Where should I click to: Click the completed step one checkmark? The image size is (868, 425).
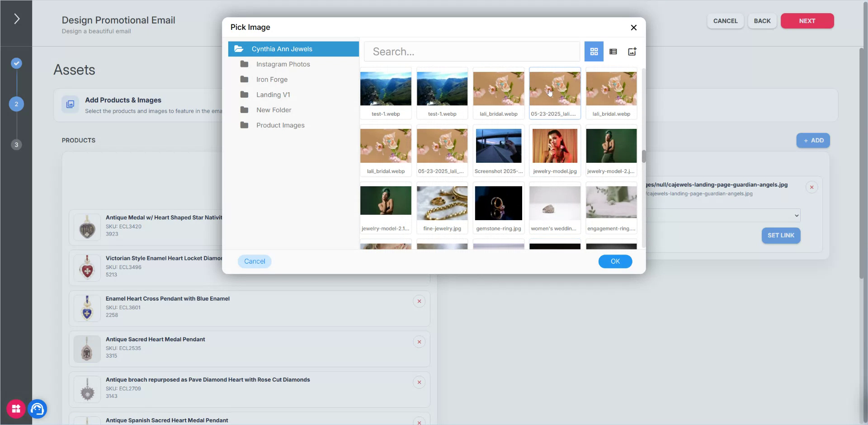click(x=16, y=63)
